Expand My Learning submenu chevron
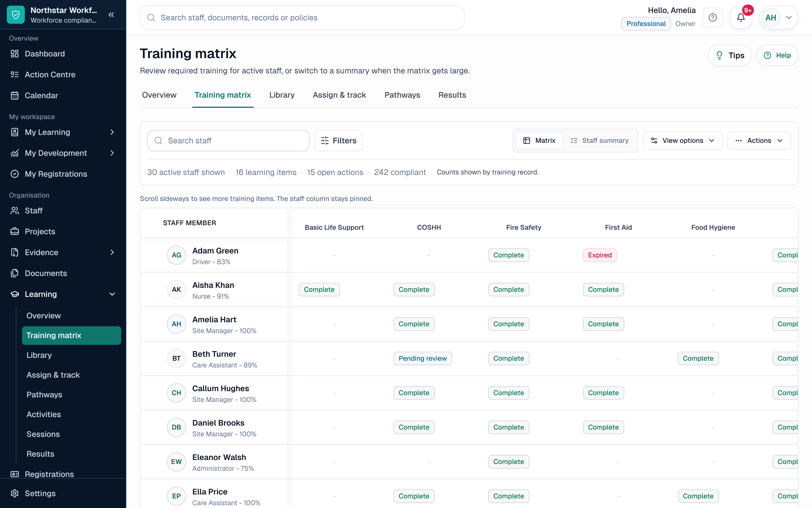Viewport: 812px width, 508px height. tap(112, 132)
